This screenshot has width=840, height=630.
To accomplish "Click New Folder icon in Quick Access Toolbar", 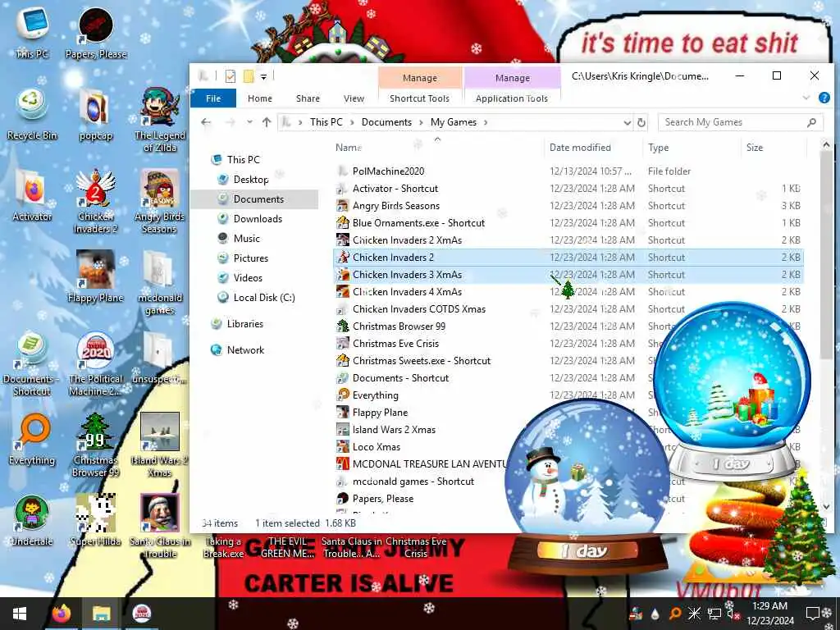I will (x=249, y=76).
